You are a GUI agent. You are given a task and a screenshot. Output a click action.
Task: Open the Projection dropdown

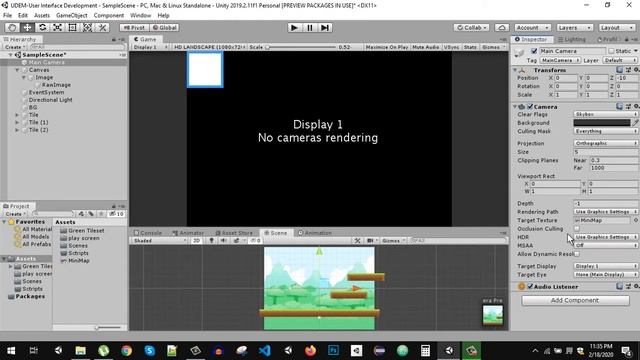coord(605,143)
